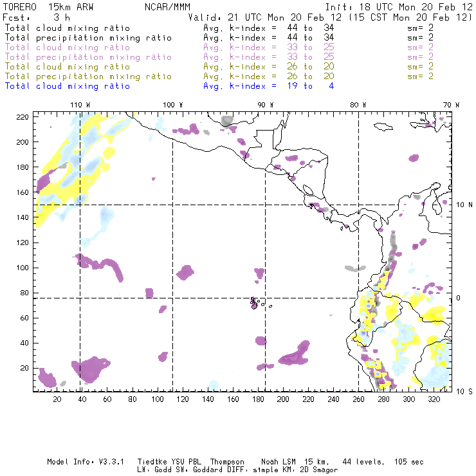Screen dimensions: 476x476
Task: Select the "Fcst: 3 h" forecast label
Action: coord(37,17)
